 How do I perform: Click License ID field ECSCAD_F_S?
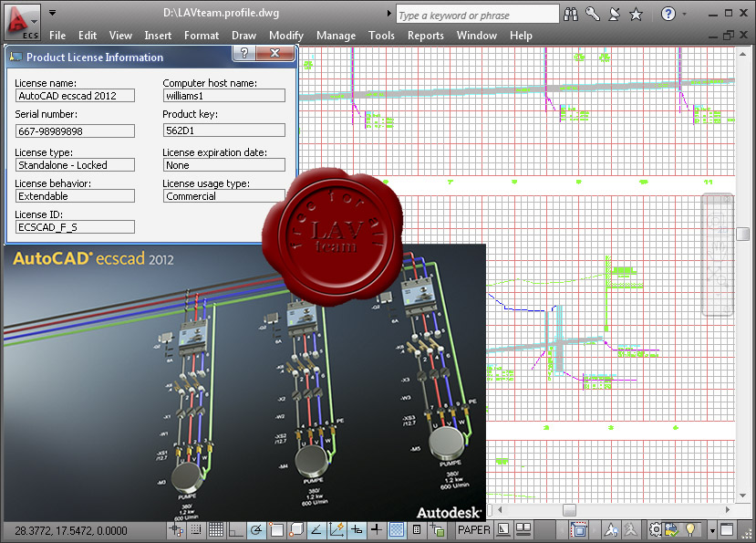click(75, 227)
